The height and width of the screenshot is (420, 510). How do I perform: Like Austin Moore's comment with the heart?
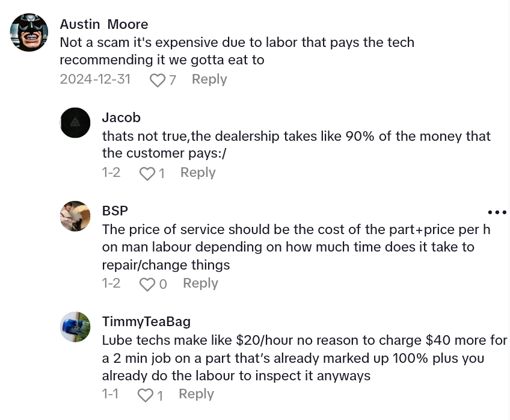coord(157,80)
